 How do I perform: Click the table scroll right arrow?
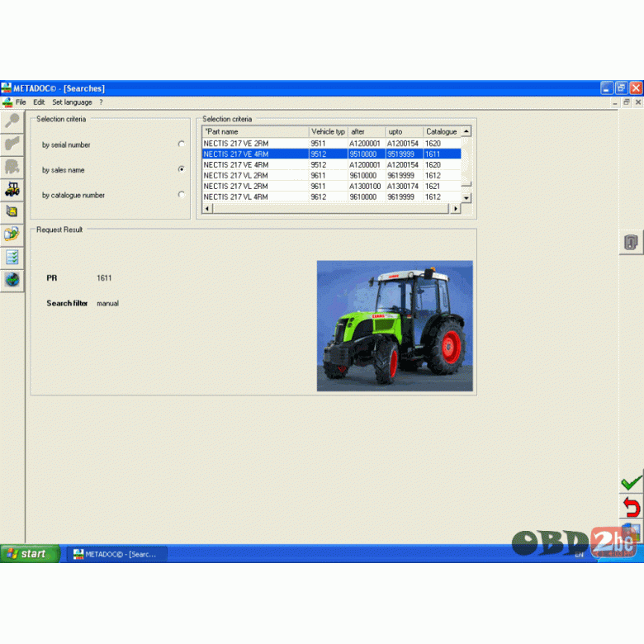[456, 209]
